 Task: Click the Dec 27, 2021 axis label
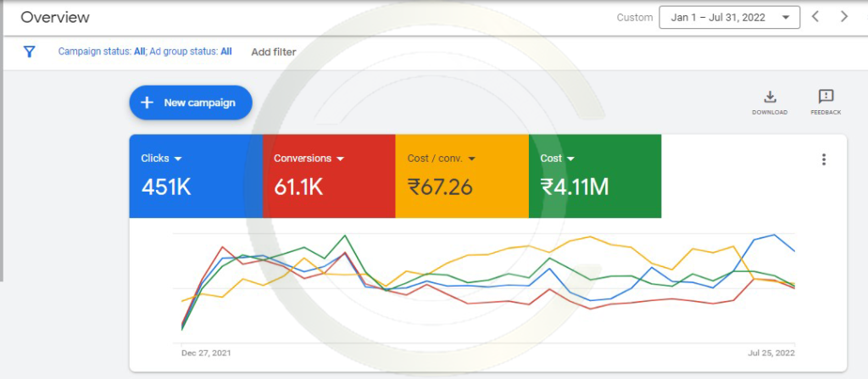pyautogui.click(x=206, y=352)
